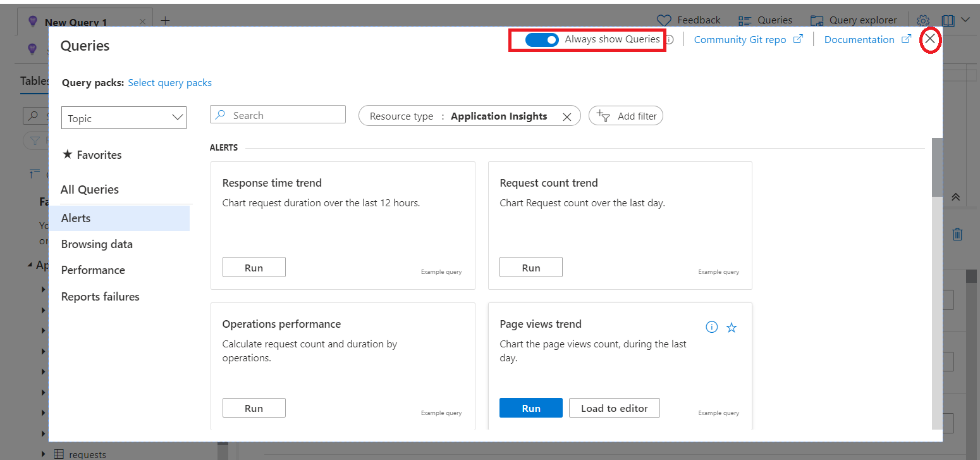This screenshot has width=980, height=460.
Task: Toggle the Always show Queries switch
Action: 542,40
